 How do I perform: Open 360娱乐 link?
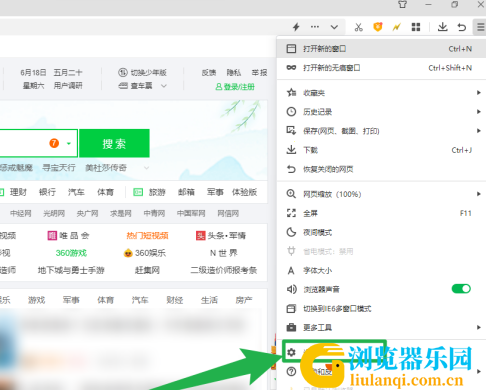point(145,253)
